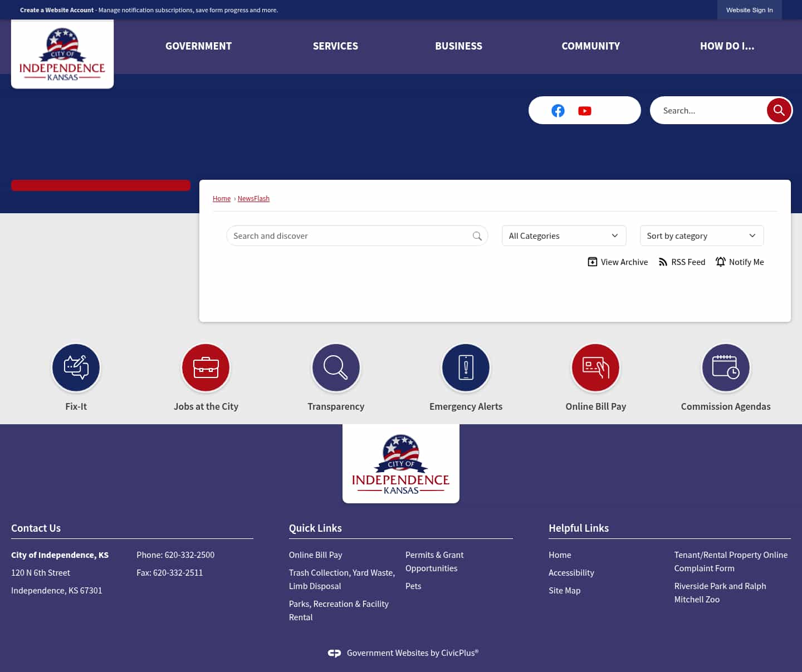Open the Commission Agendas calendar icon
The width and height of the screenshot is (802, 672).
point(726,367)
